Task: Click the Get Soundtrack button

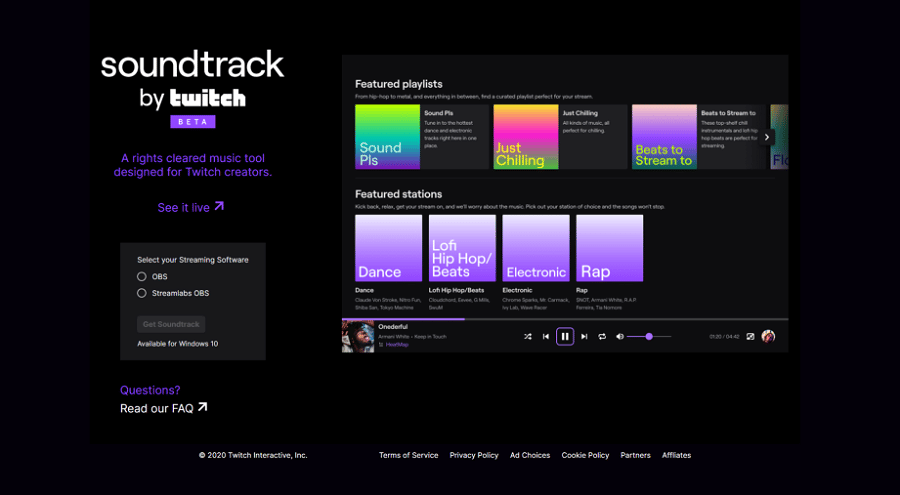Action: pyautogui.click(x=171, y=324)
